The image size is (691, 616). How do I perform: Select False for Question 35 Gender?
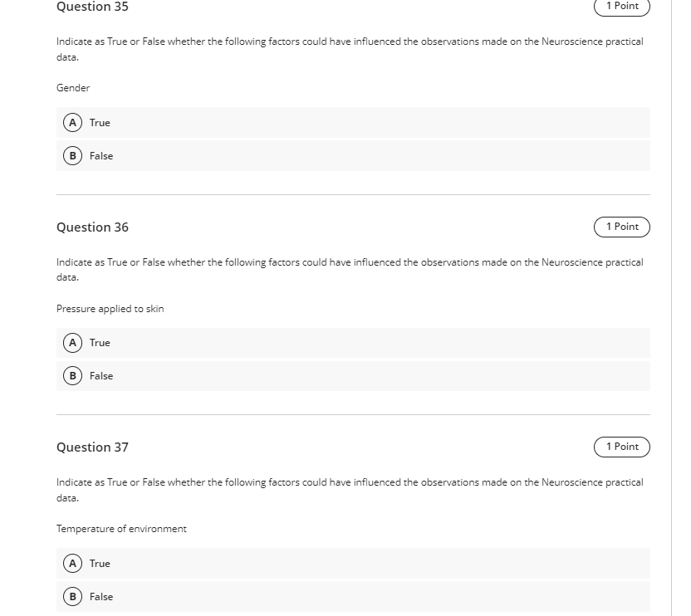353,155
